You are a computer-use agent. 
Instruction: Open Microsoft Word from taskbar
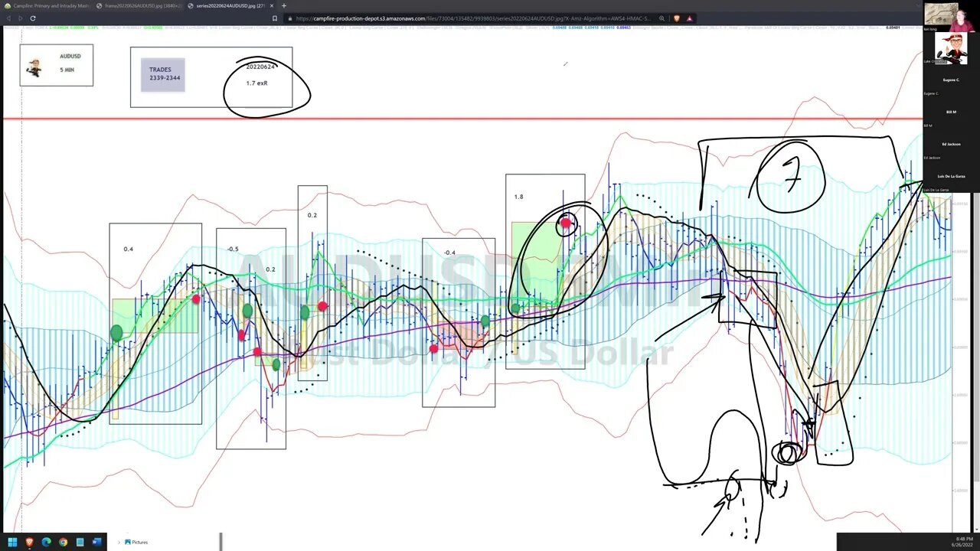(x=97, y=542)
